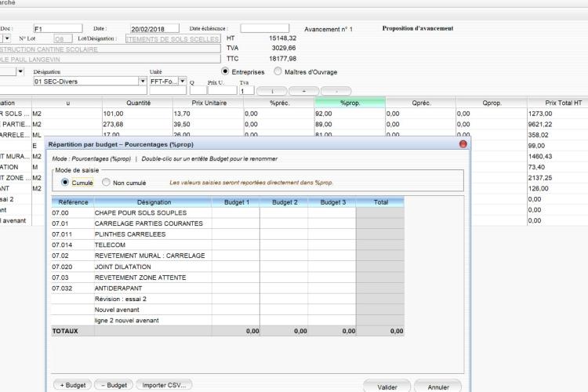Click the Budget 1 column header
588x392 pixels.
point(236,202)
